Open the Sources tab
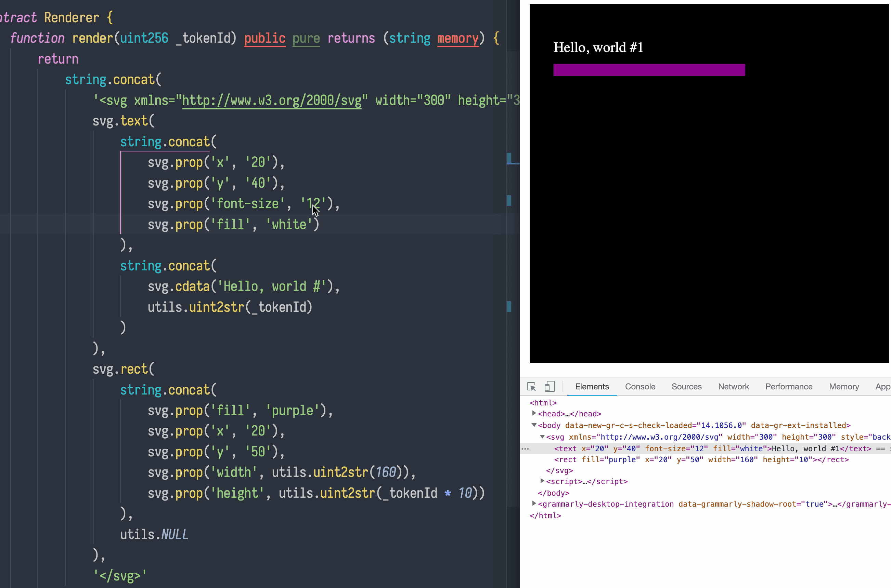This screenshot has height=588, width=891. pyautogui.click(x=686, y=387)
